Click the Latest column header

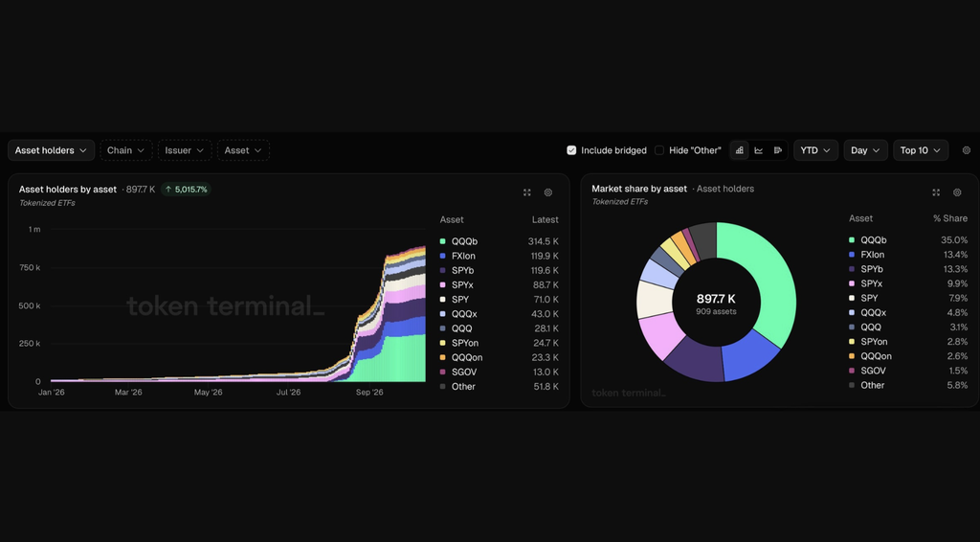pyautogui.click(x=545, y=220)
